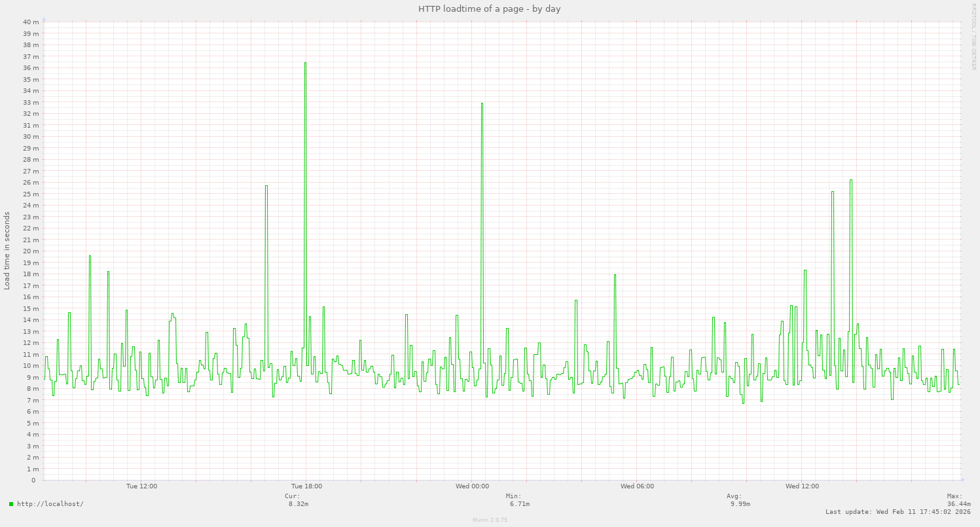Viewport: 980px width, 527px height.
Task: Click the Wed 12:00 axis label
Action: click(x=805, y=486)
